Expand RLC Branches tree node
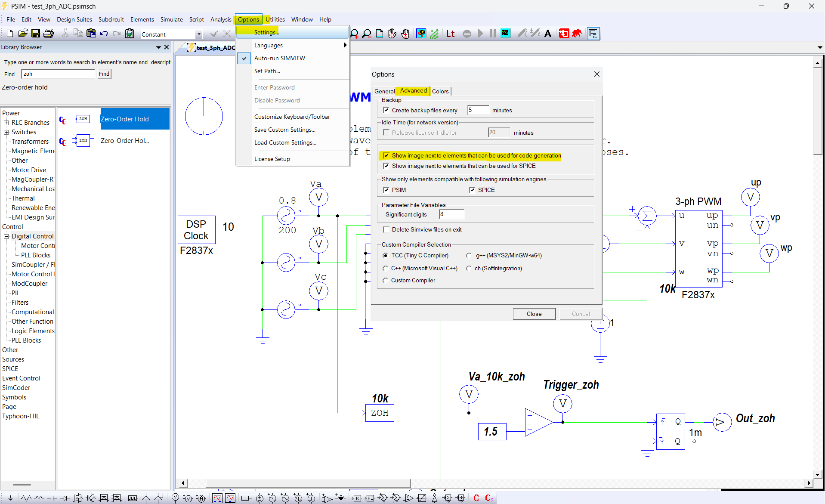825x504 pixels. coord(6,123)
